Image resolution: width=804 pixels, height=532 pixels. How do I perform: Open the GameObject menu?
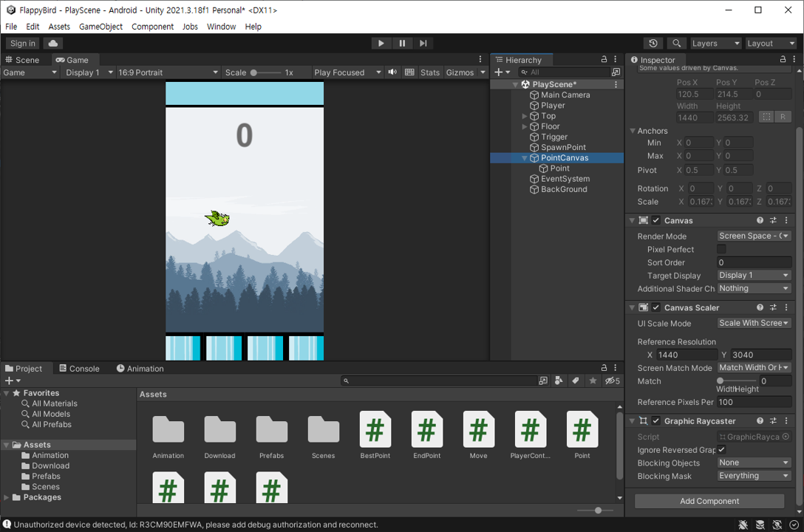tap(100, 27)
